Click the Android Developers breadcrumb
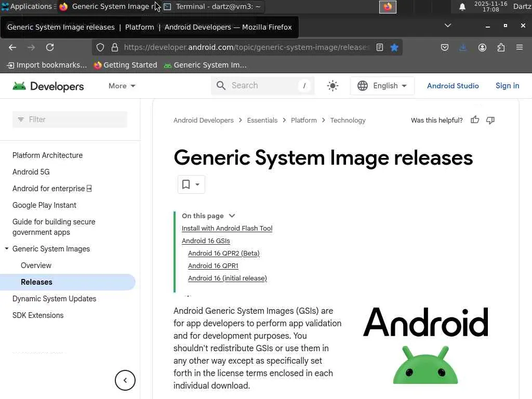 tap(203, 120)
